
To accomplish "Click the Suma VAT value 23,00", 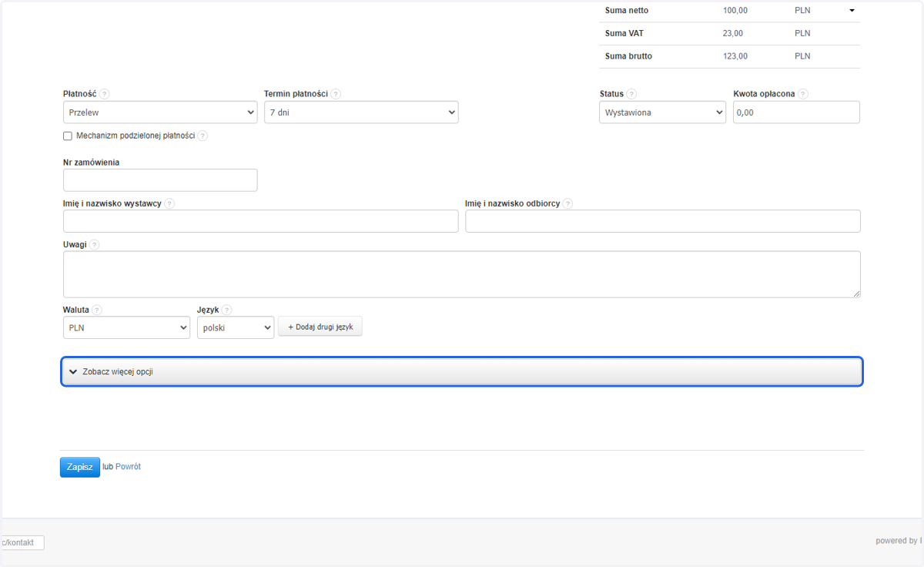I will tap(733, 34).
